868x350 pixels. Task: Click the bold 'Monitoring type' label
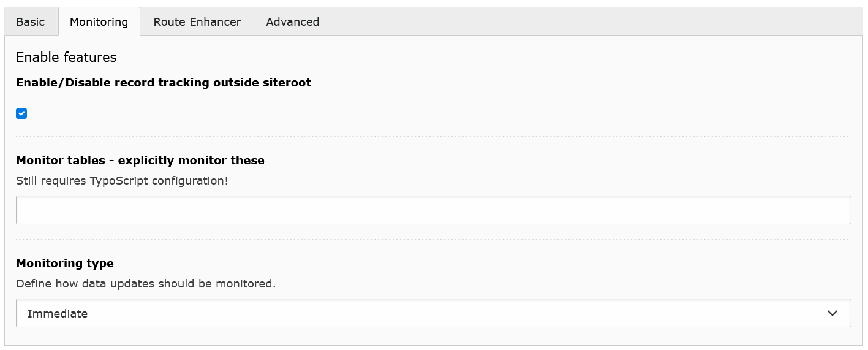(65, 264)
